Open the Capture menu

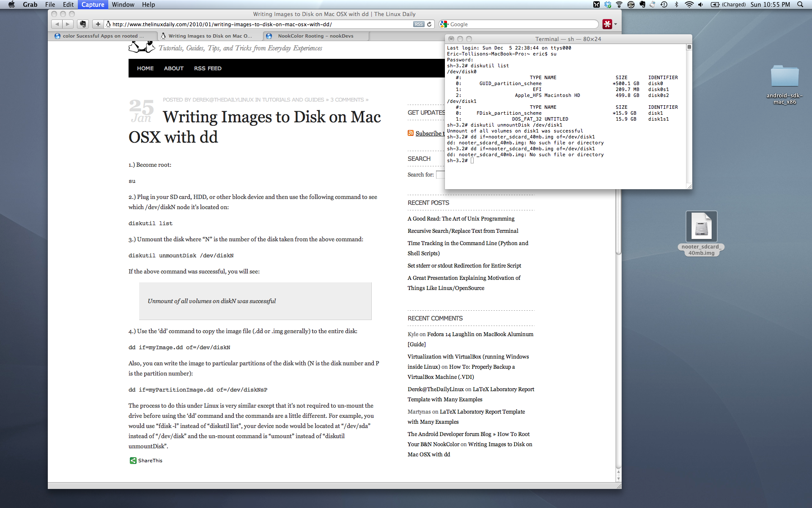(x=93, y=5)
